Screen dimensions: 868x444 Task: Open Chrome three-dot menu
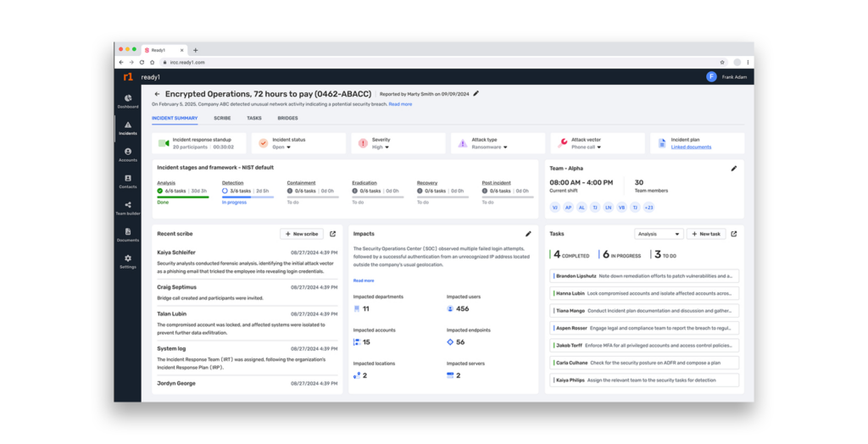(748, 63)
